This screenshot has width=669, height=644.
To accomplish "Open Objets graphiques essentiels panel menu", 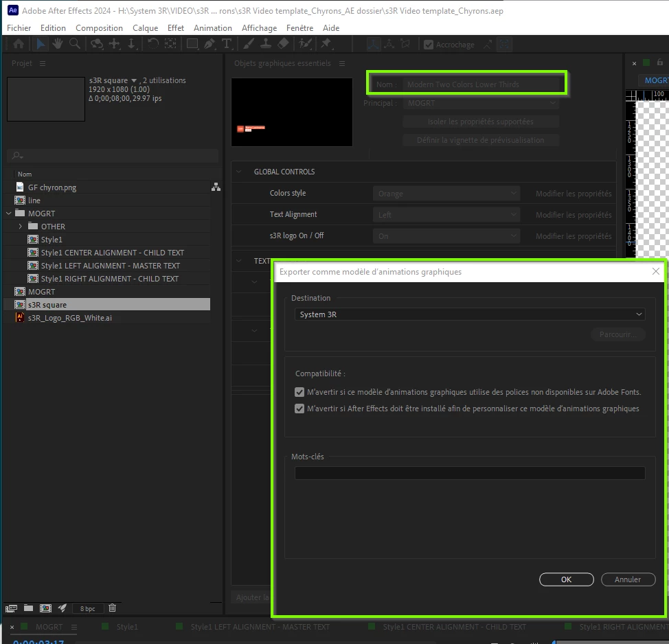I will click(x=342, y=63).
